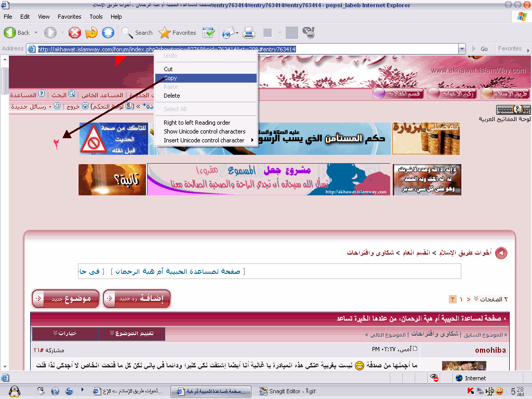Open the File menu
Image resolution: width=532 pixels, height=399 pixels.
click(8, 17)
